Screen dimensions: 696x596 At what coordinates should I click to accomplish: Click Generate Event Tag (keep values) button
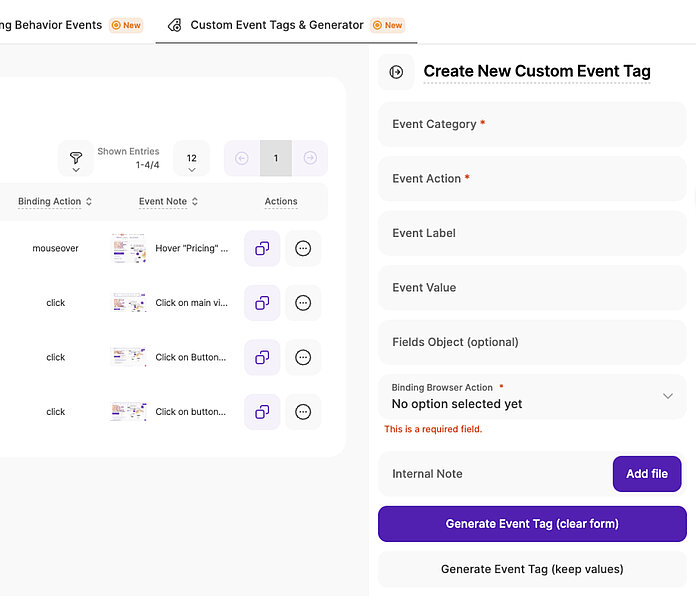(532, 569)
